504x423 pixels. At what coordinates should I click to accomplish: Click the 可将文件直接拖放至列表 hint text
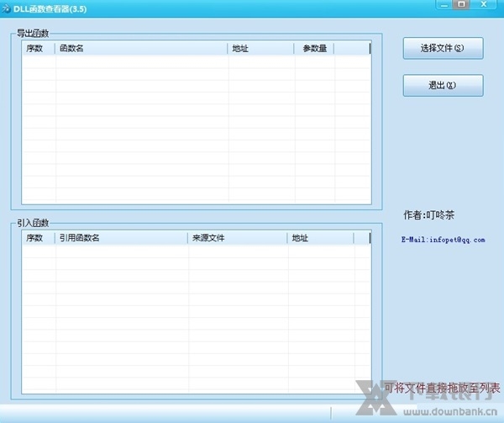(x=443, y=388)
